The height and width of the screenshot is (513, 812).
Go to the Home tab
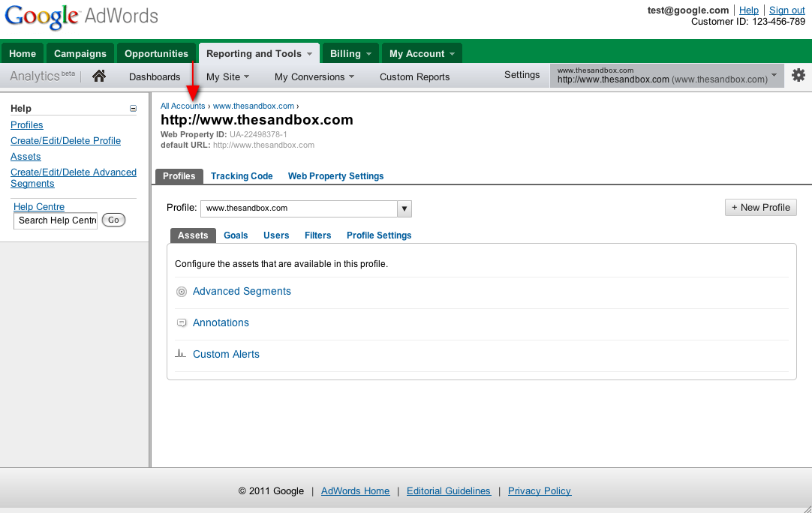point(23,53)
